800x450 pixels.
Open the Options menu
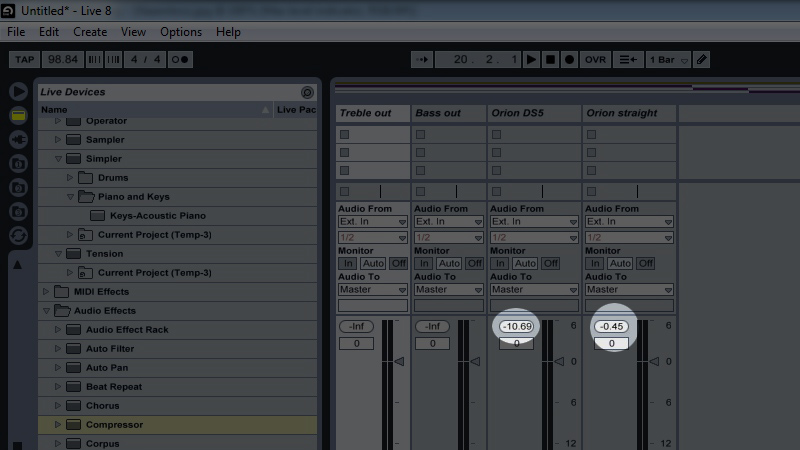pos(181,32)
